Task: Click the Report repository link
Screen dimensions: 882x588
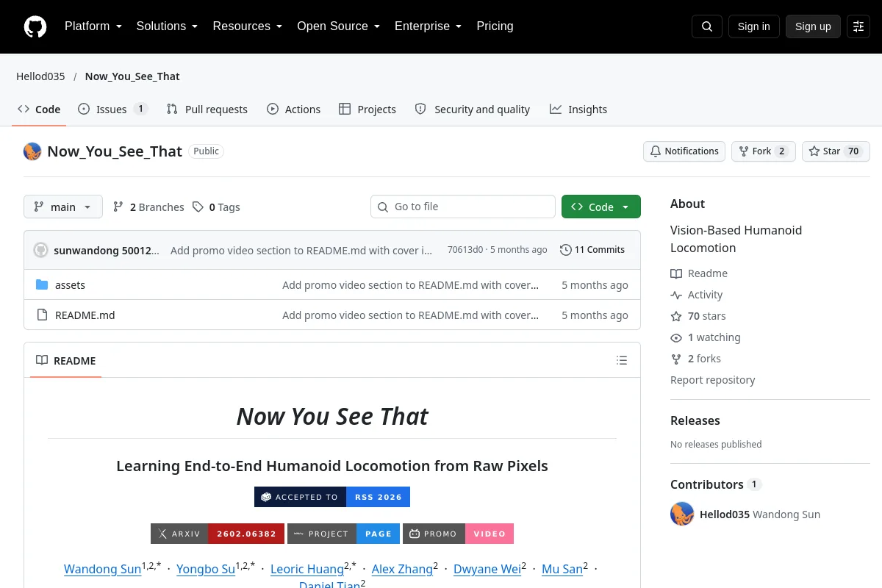Action: (713, 380)
